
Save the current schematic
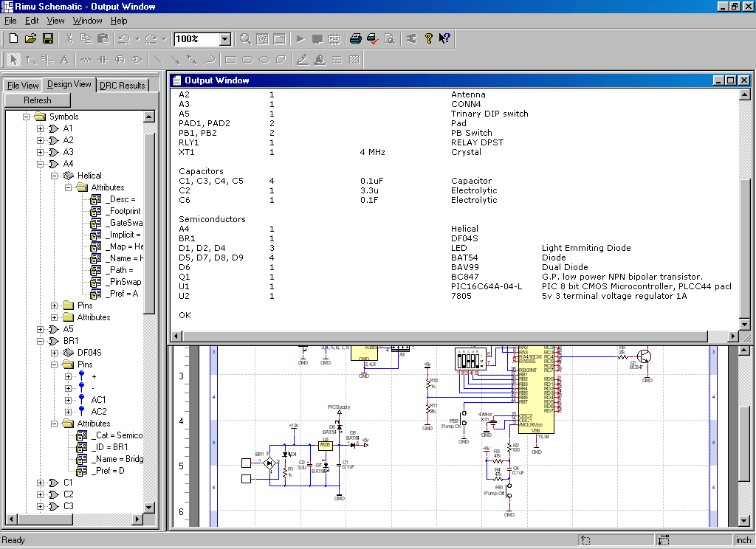click(x=47, y=38)
